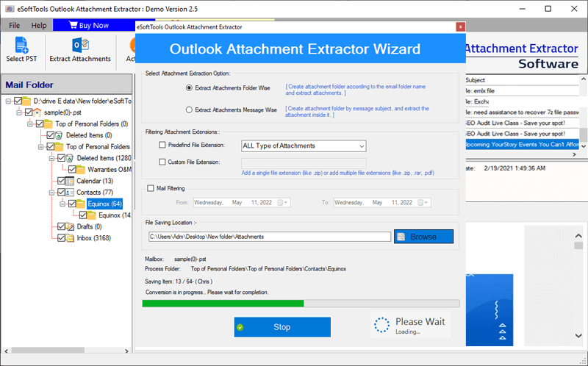
Task: Click the Custom File Extension text field
Action: tap(304, 162)
